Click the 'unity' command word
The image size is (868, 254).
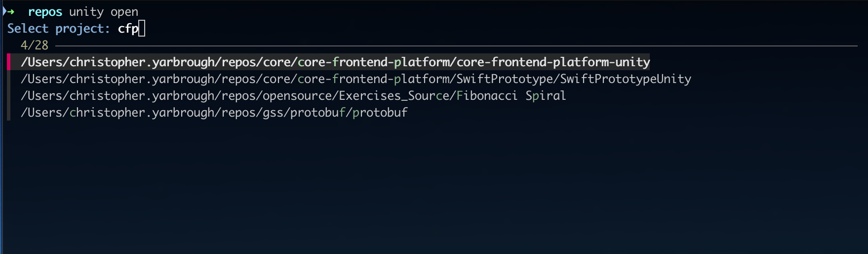point(86,12)
